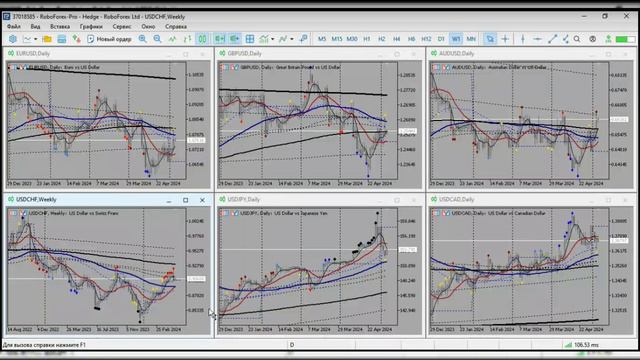Open the Вставка menu
Viewport: 640px width, 360px height.
60,27
